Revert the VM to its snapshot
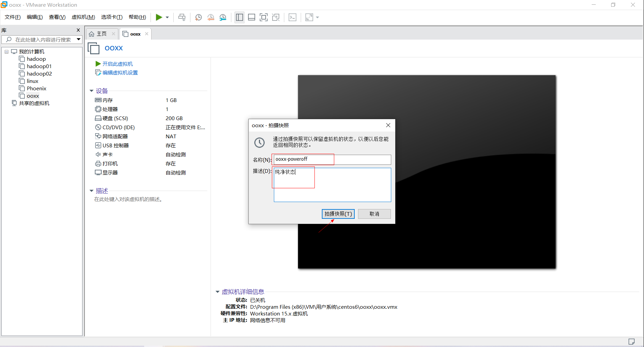 pos(211,17)
